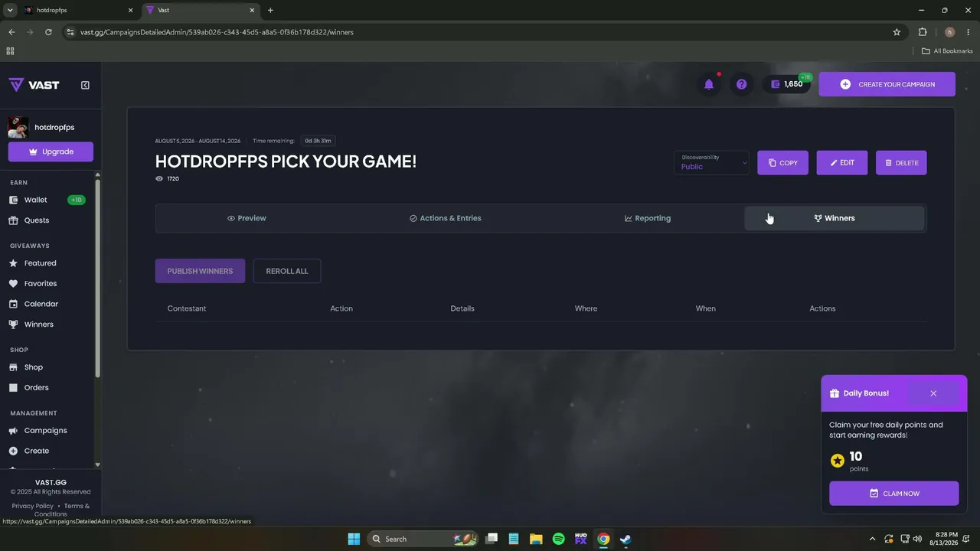The height and width of the screenshot is (551, 980).
Task: Claim daily points with Claim Now
Action: click(x=894, y=494)
